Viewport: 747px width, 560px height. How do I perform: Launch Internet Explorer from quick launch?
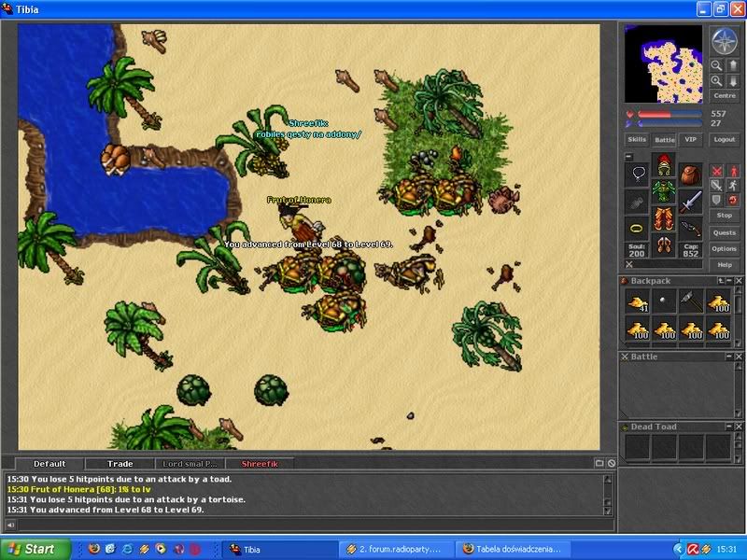[127, 549]
